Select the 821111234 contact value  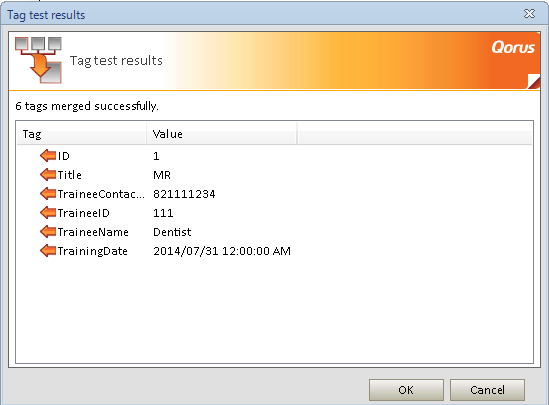pyautogui.click(x=184, y=194)
